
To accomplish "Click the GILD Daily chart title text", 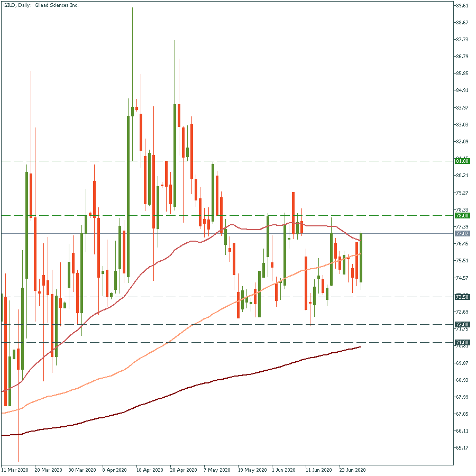I will 42,5.
